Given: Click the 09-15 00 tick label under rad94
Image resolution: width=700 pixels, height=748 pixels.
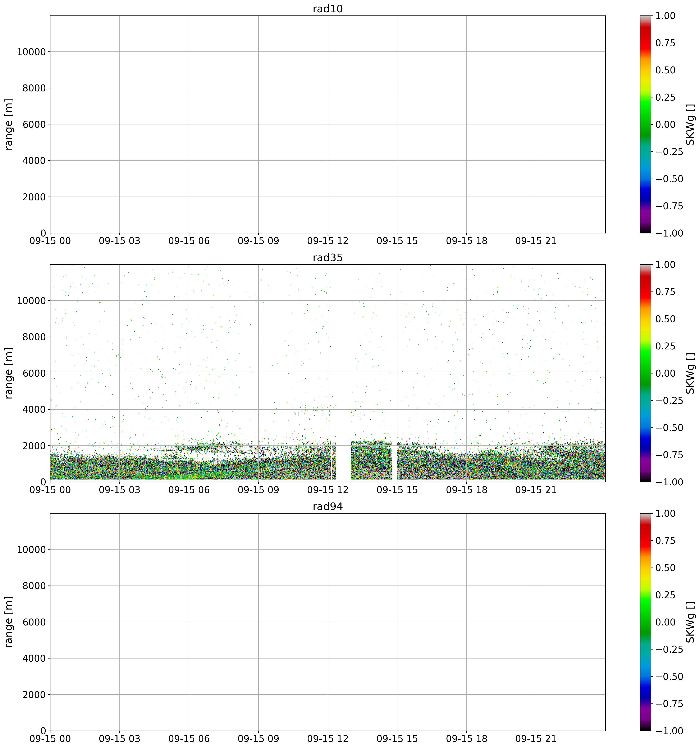Looking at the screenshot, I should [x=50, y=739].
